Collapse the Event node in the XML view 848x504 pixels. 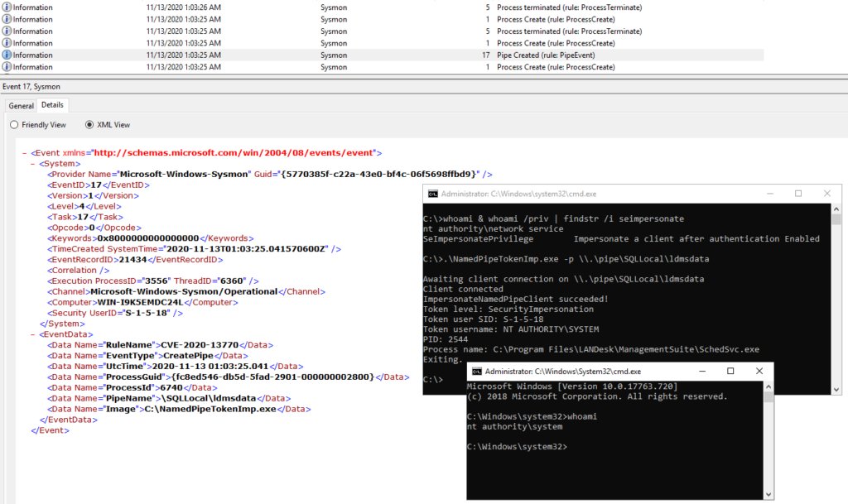point(26,152)
